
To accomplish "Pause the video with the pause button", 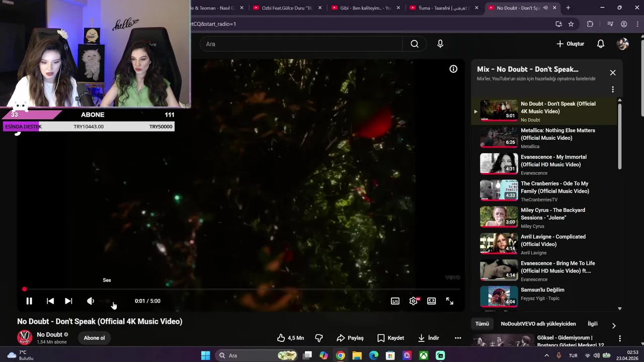I will click(x=29, y=301).
